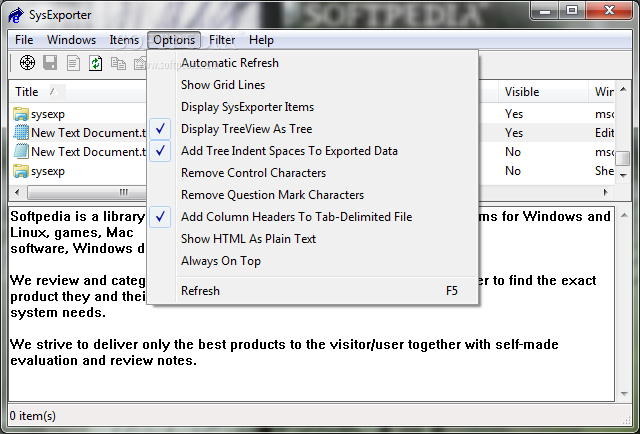The width and height of the screenshot is (640, 434).
Task: Open the File menu
Action: click(24, 40)
